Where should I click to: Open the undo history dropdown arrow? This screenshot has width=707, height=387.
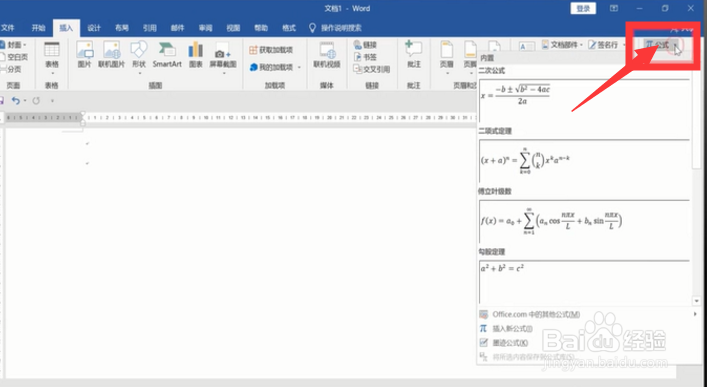pos(25,101)
